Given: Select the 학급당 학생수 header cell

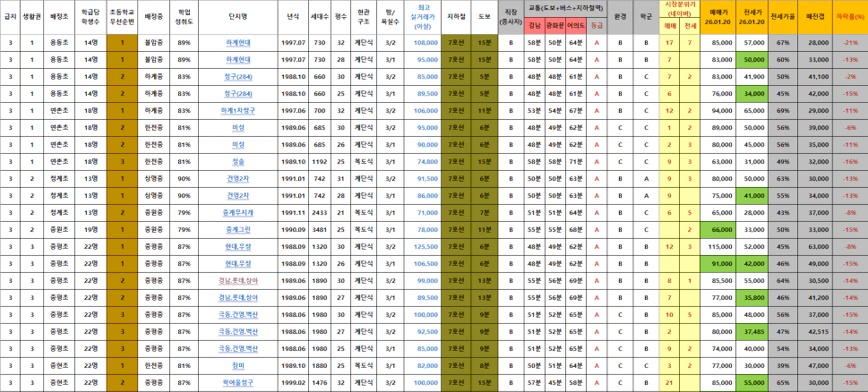Looking at the screenshot, I should [x=90, y=17].
